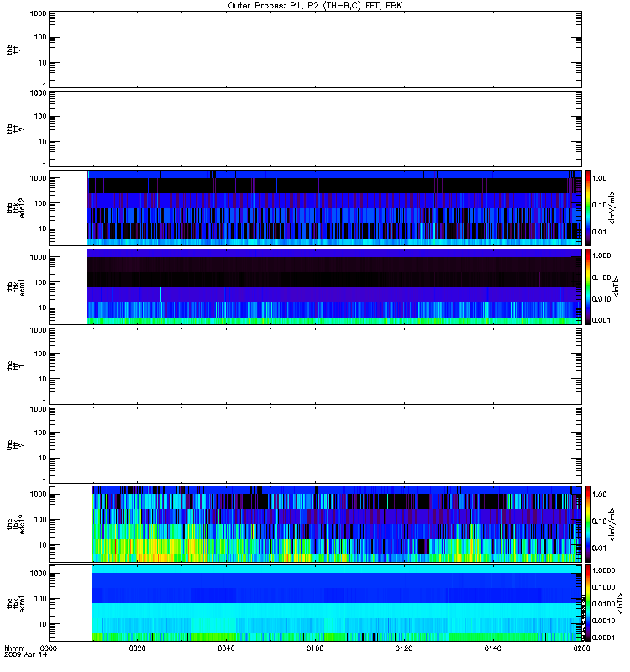
Task: Click the thb fbk edc12 spectrogram plot
Action: (x=333, y=207)
